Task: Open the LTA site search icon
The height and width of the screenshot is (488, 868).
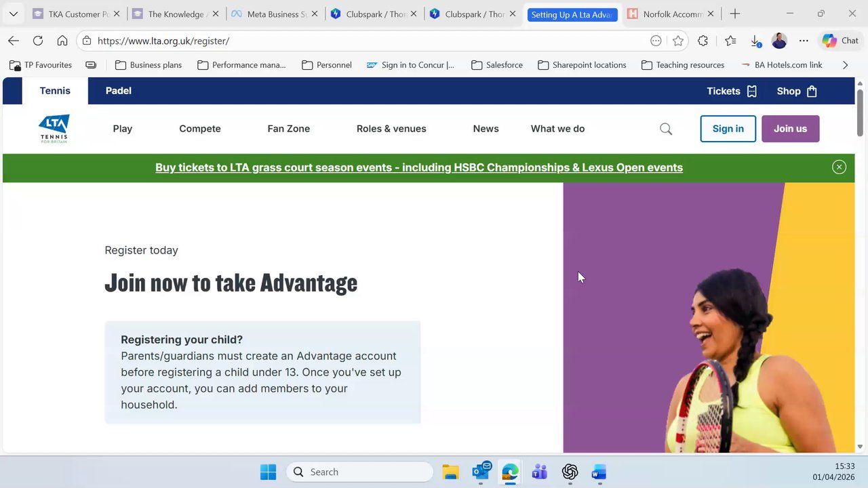Action: (x=666, y=129)
